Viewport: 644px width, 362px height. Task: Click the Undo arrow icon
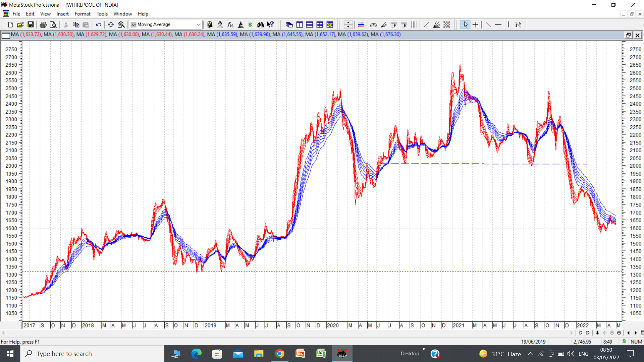[98, 24]
